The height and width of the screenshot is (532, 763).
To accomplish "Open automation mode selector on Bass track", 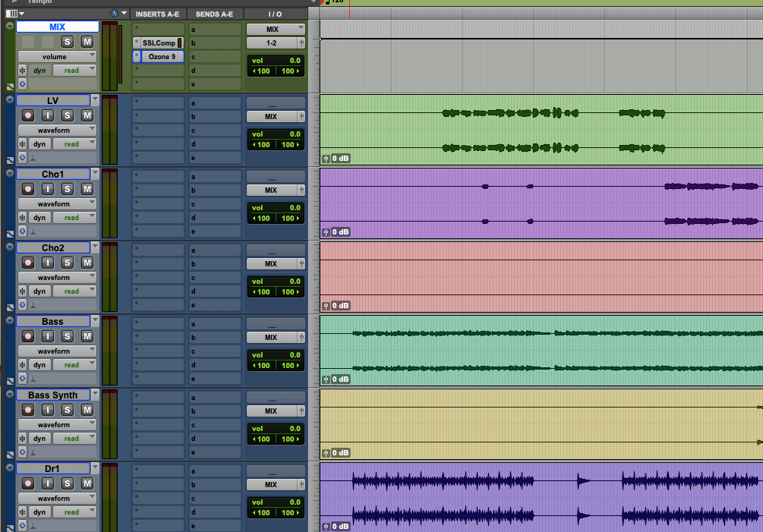I will point(74,365).
